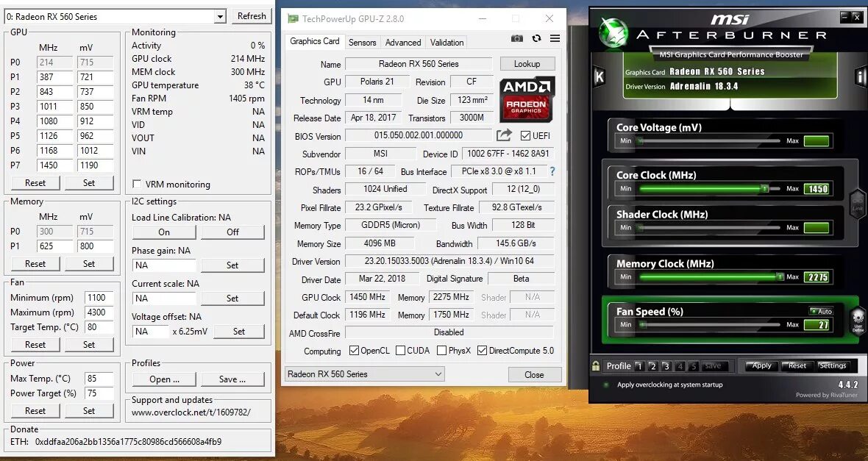Click Reset in the Power section
Image resolution: width=868 pixels, height=461 pixels.
click(x=35, y=411)
